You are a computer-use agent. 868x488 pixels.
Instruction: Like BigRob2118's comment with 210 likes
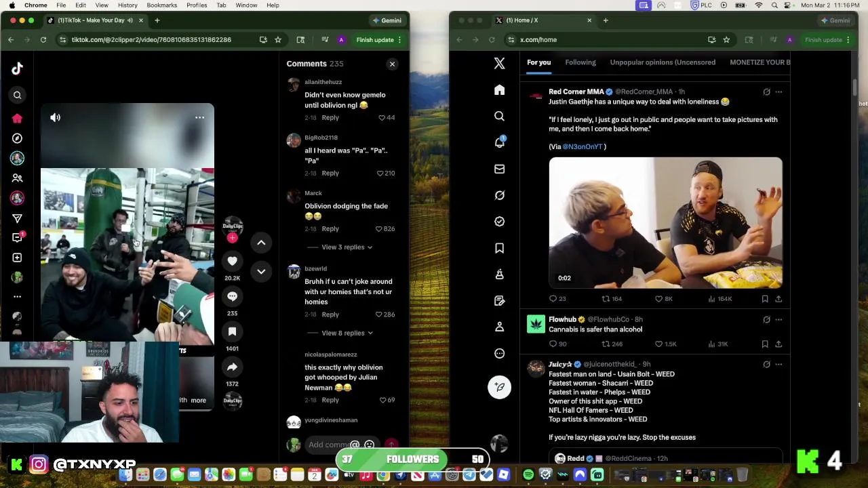click(x=386, y=174)
